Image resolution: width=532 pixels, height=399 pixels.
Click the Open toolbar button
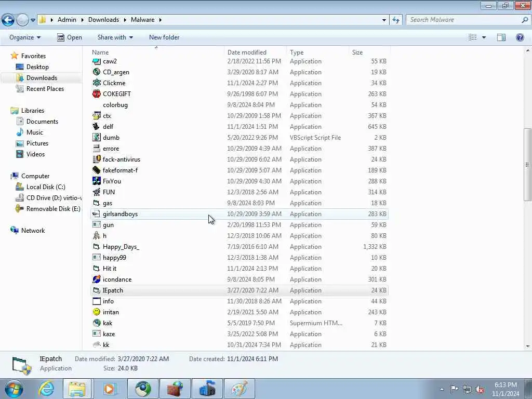pyautogui.click(x=70, y=37)
